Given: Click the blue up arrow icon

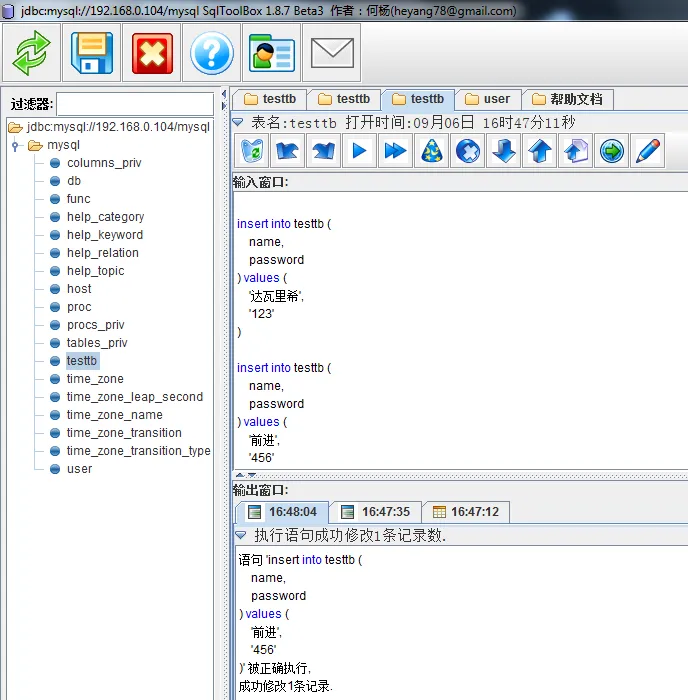Looking at the screenshot, I should (540, 151).
